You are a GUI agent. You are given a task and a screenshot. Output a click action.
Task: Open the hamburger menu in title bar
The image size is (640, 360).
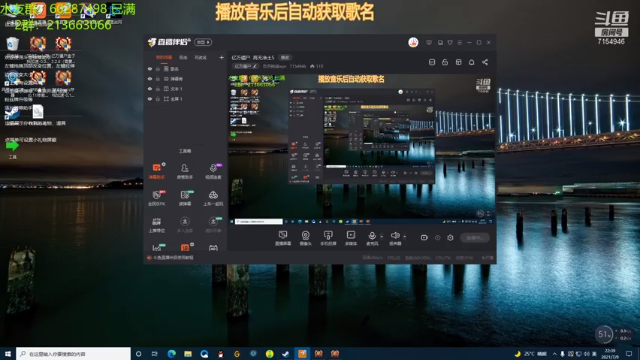click(460, 42)
